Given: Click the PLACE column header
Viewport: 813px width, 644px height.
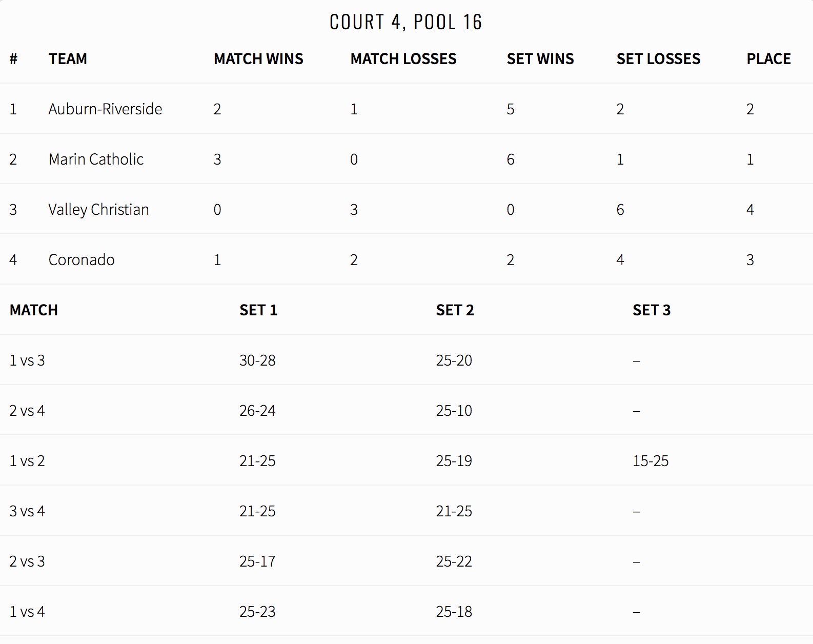Looking at the screenshot, I should 768,59.
